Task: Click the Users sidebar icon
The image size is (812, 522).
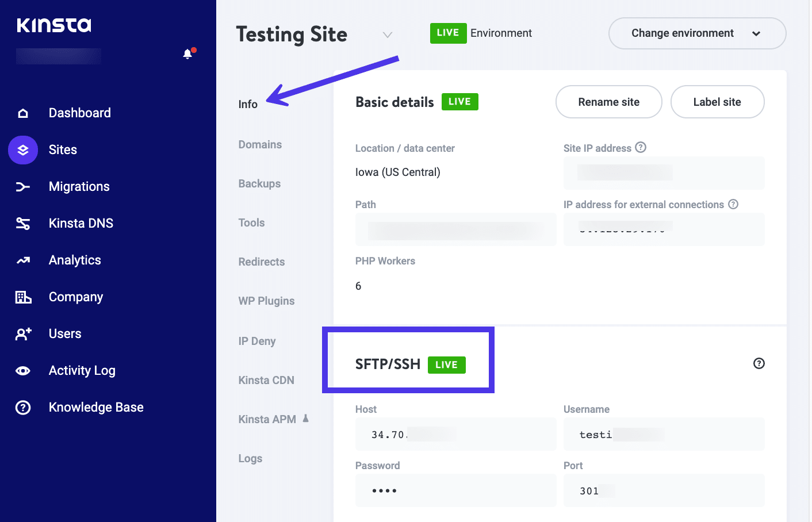Action: pos(23,333)
